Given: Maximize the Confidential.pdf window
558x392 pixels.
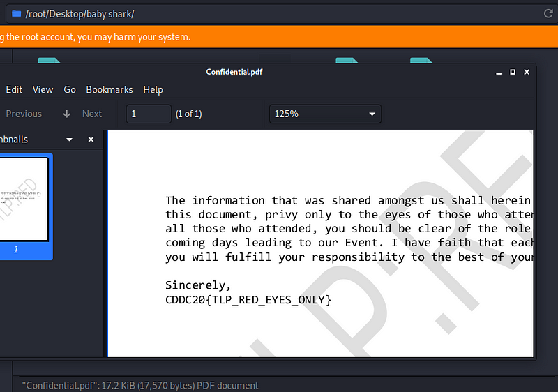Looking at the screenshot, I should [513, 72].
